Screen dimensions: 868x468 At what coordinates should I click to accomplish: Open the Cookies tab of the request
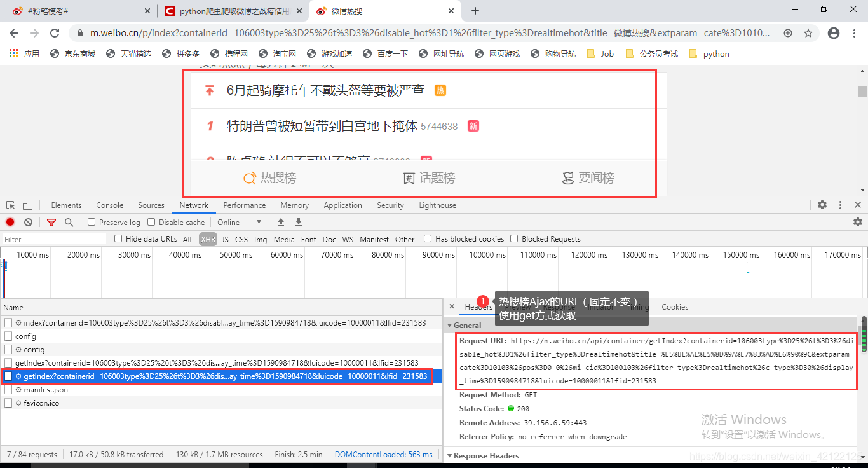pyautogui.click(x=675, y=307)
